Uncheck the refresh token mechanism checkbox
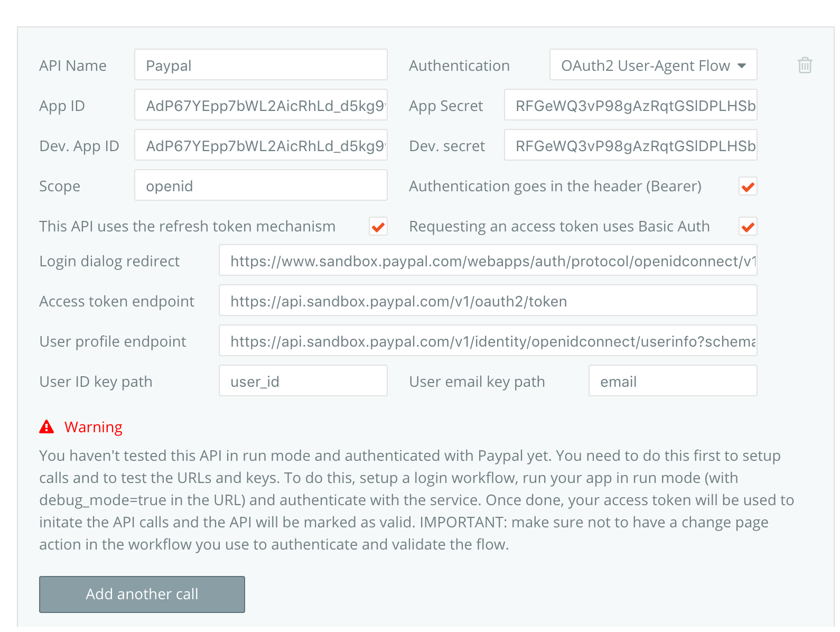840x632 pixels. pos(378,227)
